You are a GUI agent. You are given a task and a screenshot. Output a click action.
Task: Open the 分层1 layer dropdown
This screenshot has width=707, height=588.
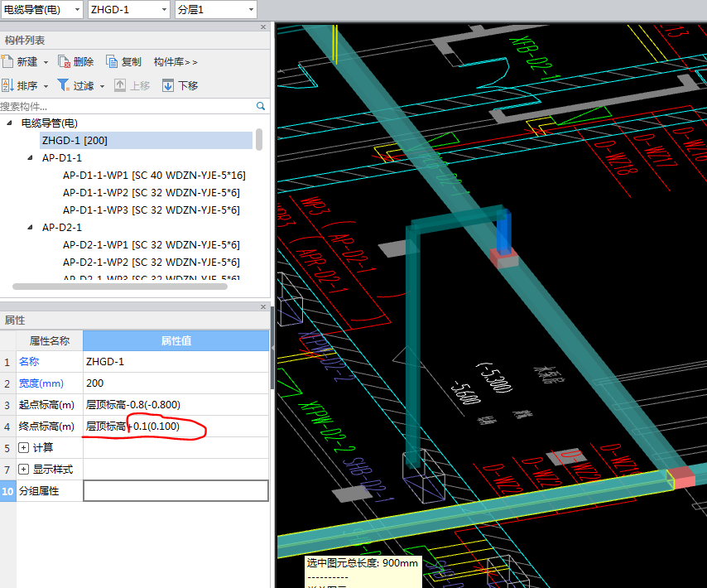point(251,9)
